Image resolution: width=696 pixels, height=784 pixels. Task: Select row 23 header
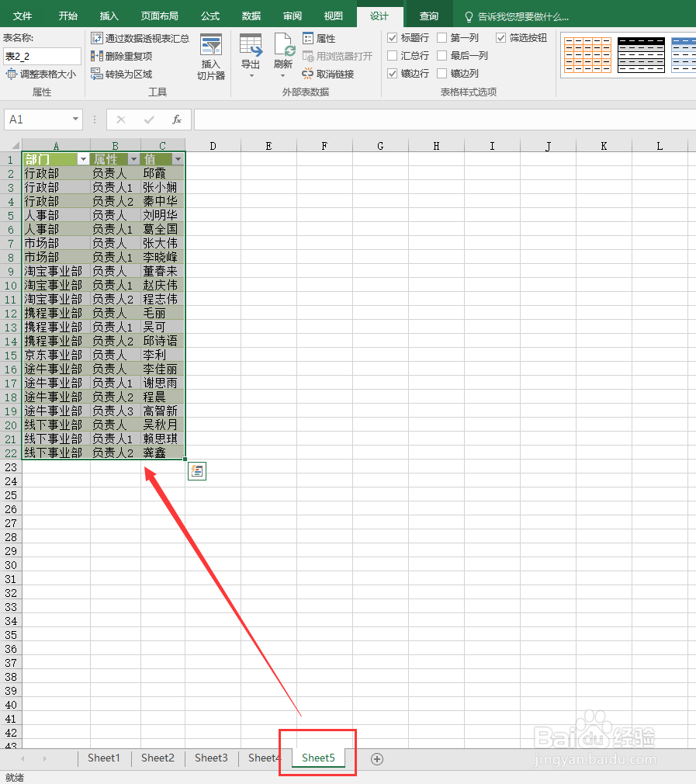(x=11, y=467)
